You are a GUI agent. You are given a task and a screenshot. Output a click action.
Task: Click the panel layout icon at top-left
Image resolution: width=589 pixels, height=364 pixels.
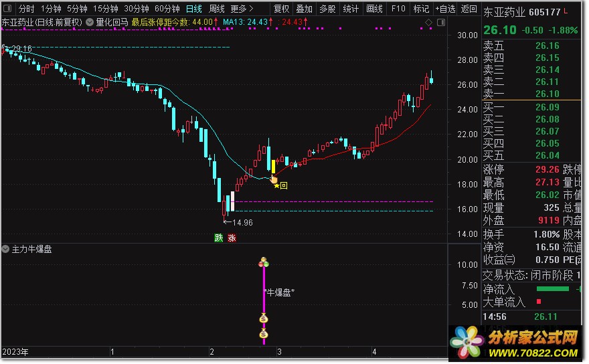[7, 8]
